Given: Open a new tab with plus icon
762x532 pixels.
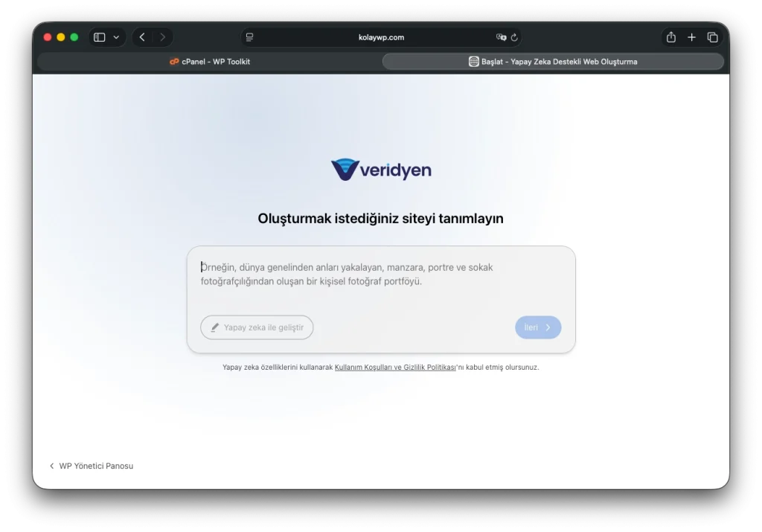Looking at the screenshot, I should [691, 37].
